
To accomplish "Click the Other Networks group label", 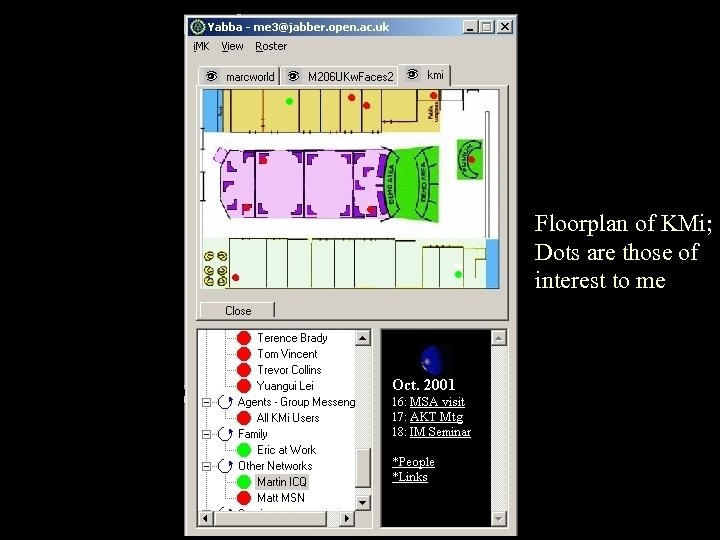I will (x=275, y=466).
